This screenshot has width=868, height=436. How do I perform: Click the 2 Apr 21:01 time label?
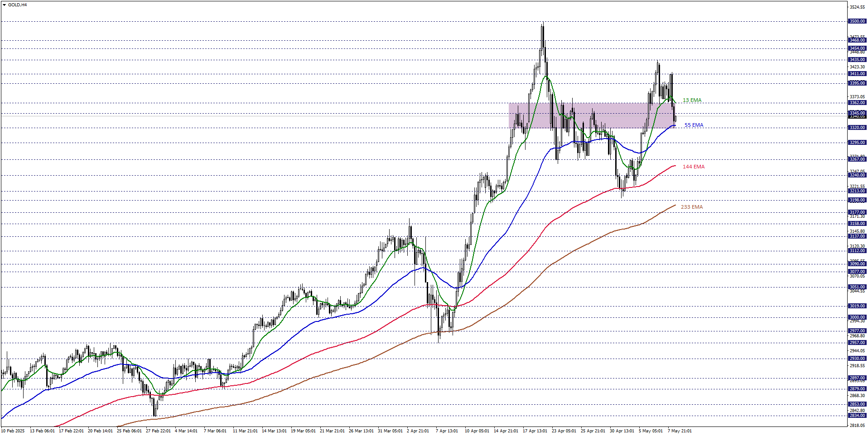[418, 431]
